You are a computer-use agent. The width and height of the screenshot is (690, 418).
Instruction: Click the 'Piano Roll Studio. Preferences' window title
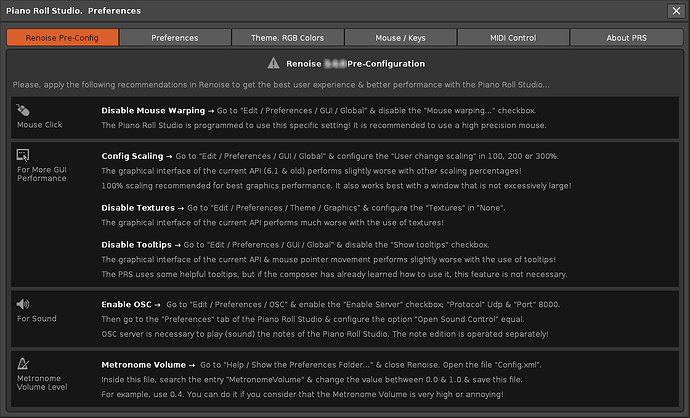(73, 11)
